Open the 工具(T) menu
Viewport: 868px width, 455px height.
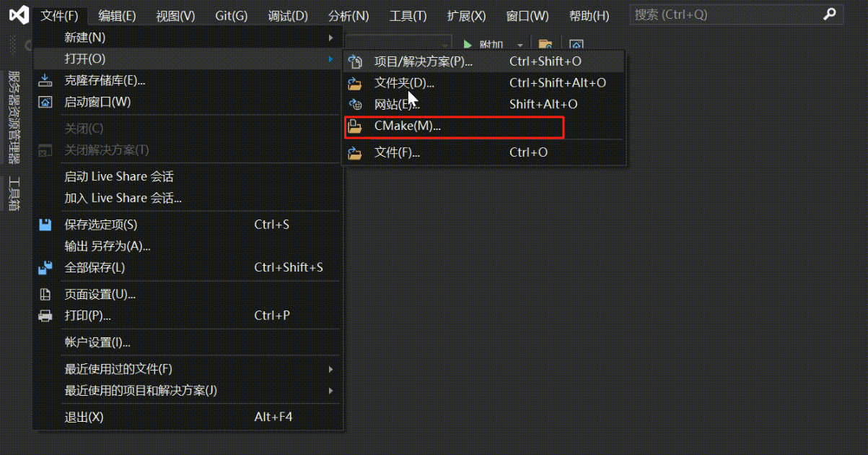[x=408, y=16]
